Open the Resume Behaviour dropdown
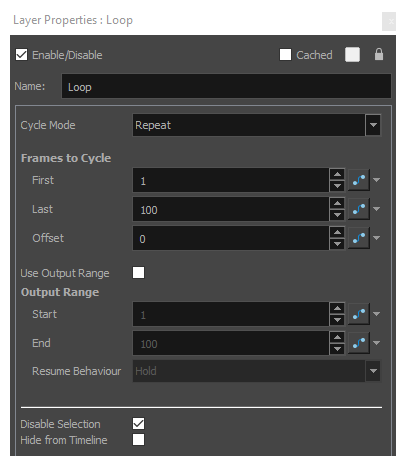This screenshot has width=406, height=466. pyautogui.click(x=256, y=371)
